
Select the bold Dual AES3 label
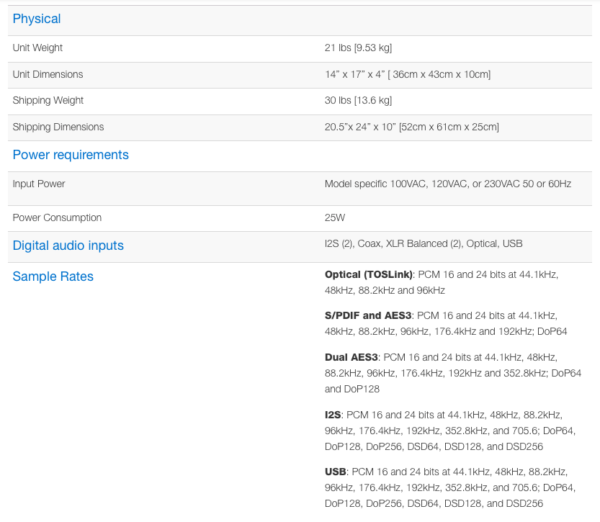point(352,356)
